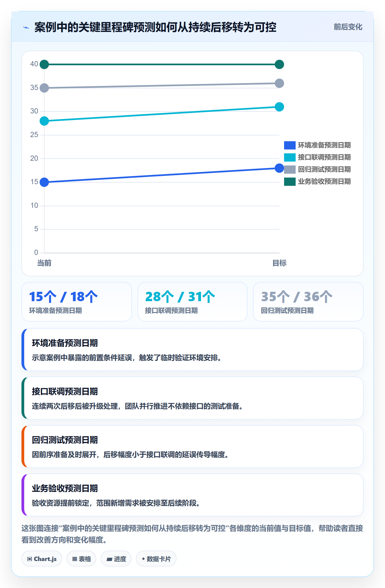Click the blue data point at 目标 (18)

point(279,168)
